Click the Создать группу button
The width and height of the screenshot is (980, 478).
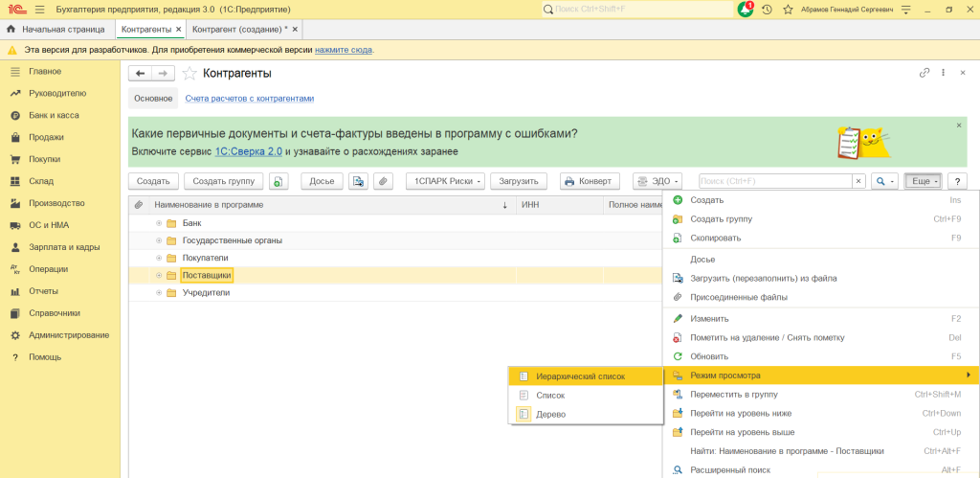(x=223, y=181)
